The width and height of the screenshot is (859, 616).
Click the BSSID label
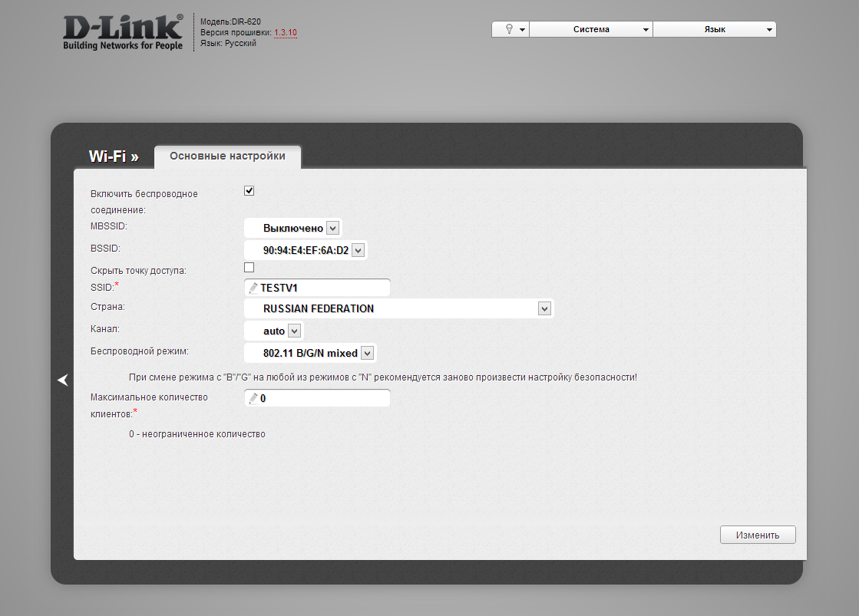tap(105, 249)
